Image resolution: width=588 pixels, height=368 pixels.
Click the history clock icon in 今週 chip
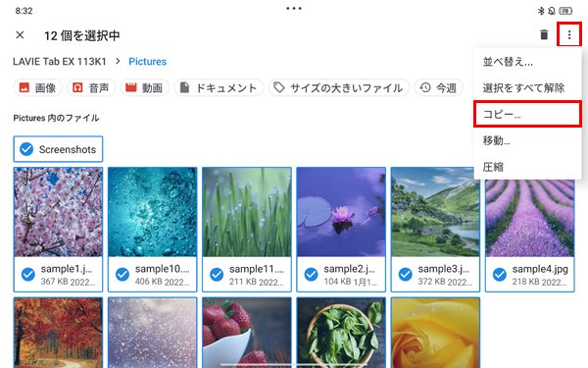[425, 88]
